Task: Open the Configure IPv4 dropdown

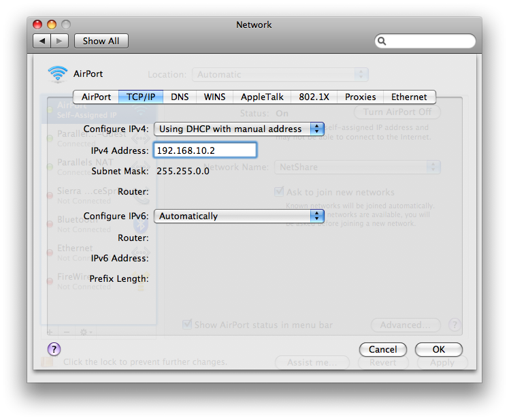Action: click(x=239, y=129)
